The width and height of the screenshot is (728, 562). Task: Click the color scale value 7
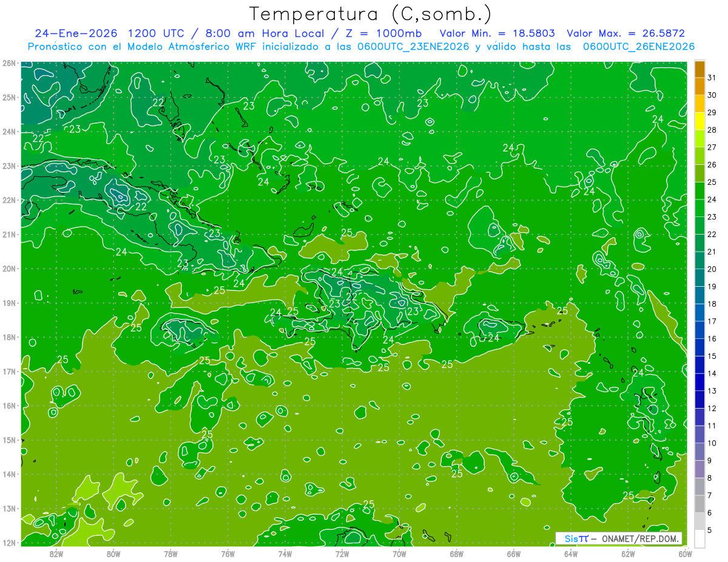710,495
